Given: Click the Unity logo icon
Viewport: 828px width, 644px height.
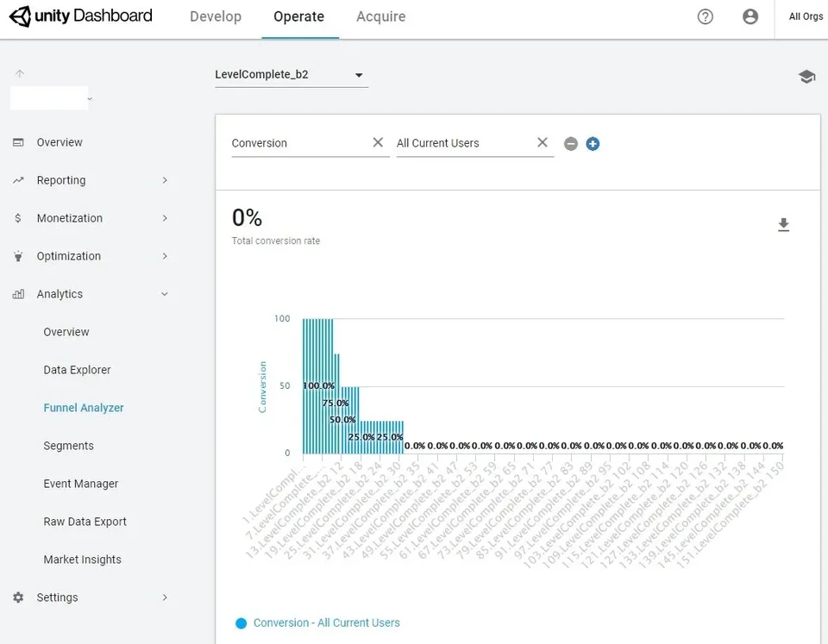Looking at the screenshot, I should pyautogui.click(x=20, y=16).
